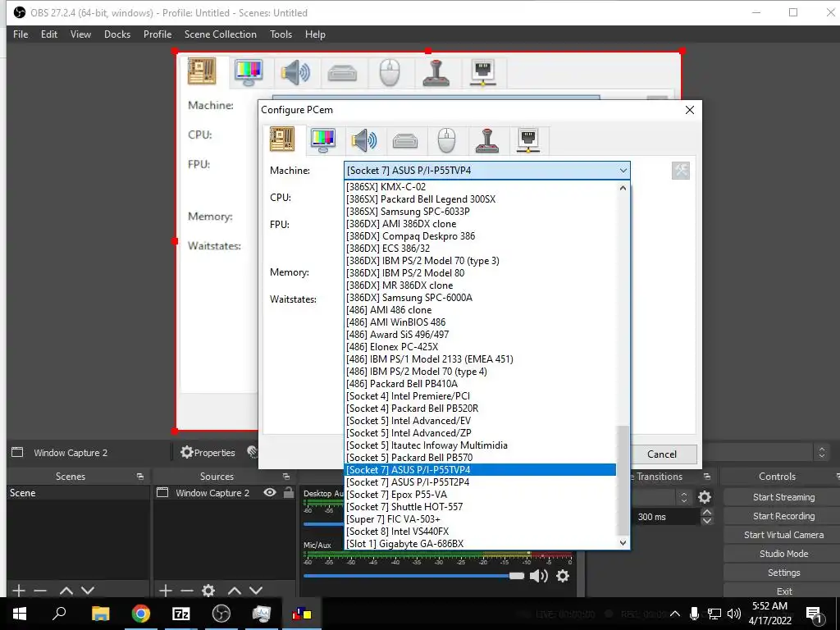Open the display tab in Configure PCem dialog

point(323,139)
